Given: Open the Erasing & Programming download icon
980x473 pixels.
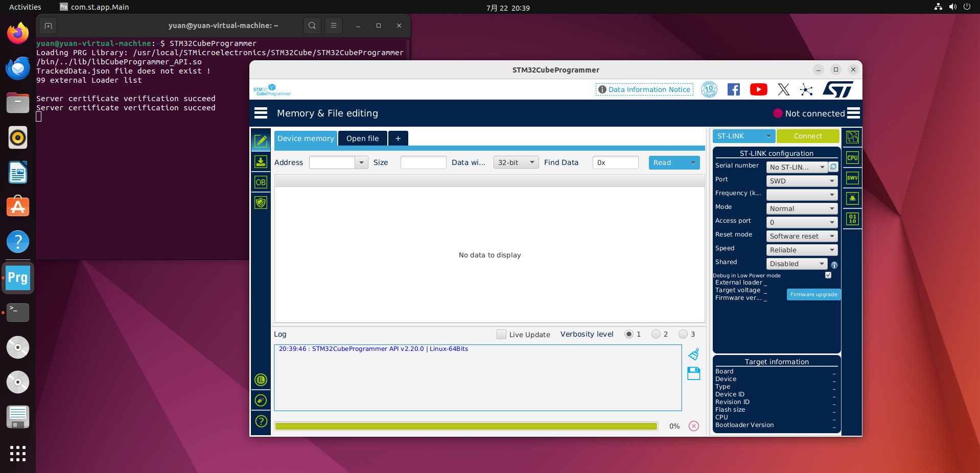Looking at the screenshot, I should click(261, 162).
